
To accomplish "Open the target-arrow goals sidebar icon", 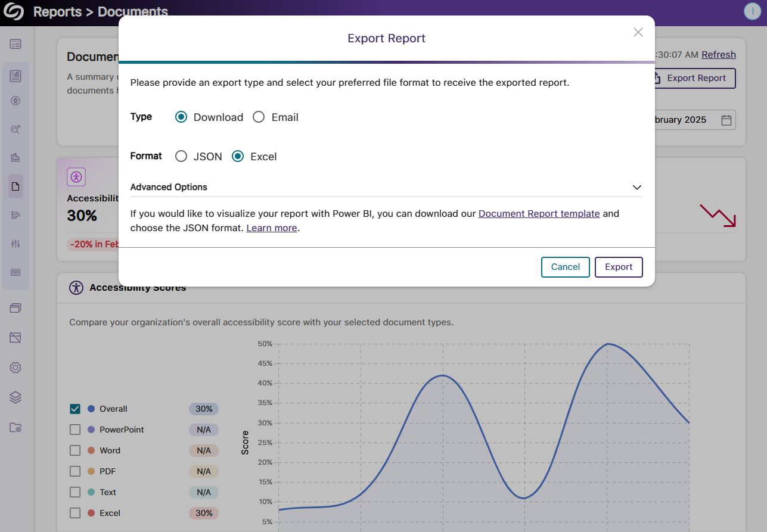I will pyautogui.click(x=15, y=129).
